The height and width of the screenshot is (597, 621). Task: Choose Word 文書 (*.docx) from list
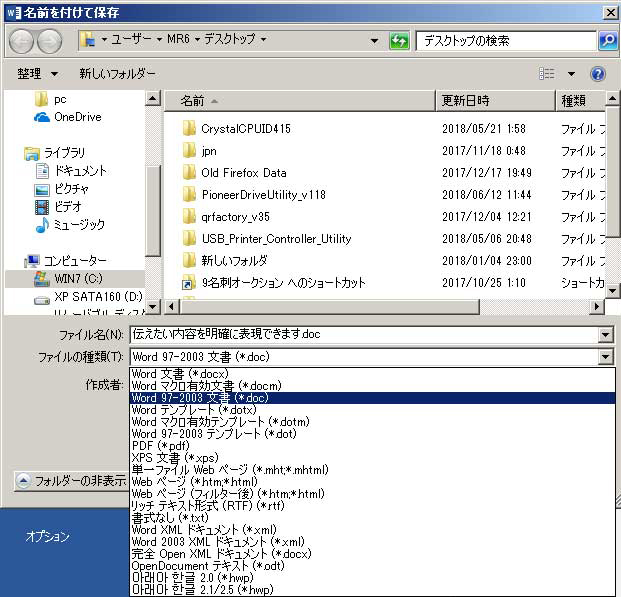click(x=179, y=374)
